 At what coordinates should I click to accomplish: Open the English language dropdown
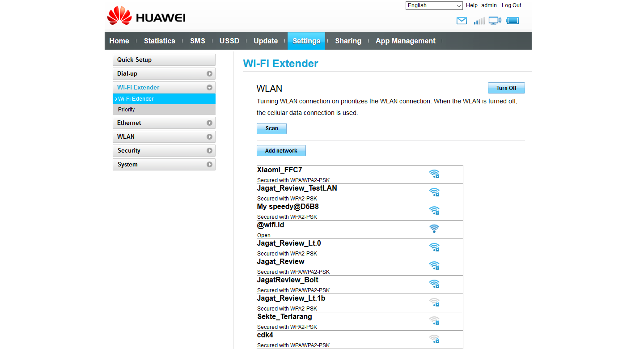point(434,5)
